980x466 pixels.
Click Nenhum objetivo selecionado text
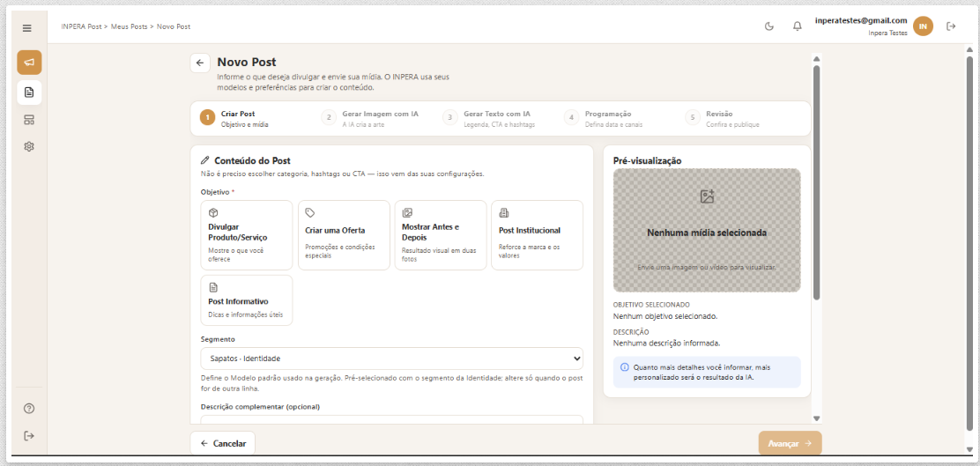click(665, 316)
